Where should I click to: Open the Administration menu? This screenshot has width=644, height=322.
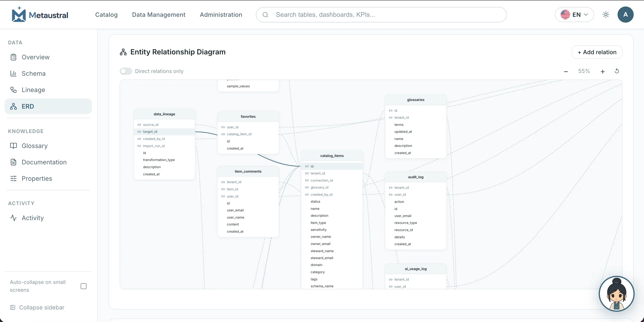tap(221, 15)
